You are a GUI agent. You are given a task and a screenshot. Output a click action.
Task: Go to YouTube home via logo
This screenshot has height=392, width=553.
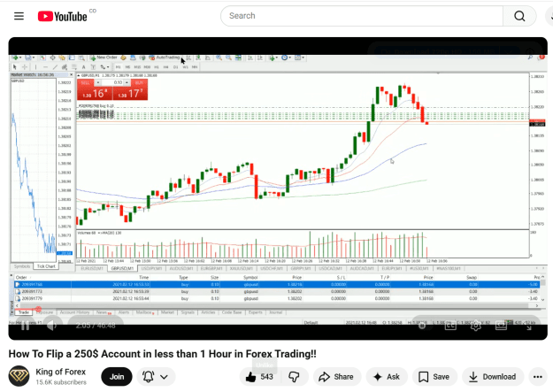pos(63,16)
